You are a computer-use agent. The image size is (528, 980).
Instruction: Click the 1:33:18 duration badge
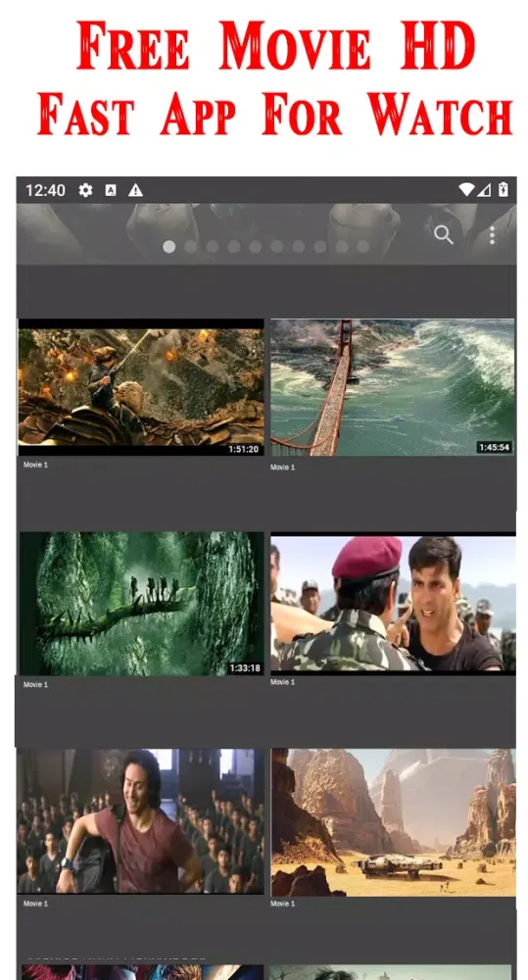tap(244, 668)
